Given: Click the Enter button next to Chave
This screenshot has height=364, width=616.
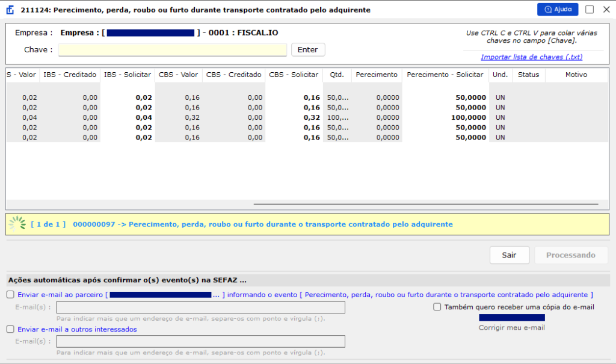Looking at the screenshot, I should 307,49.
